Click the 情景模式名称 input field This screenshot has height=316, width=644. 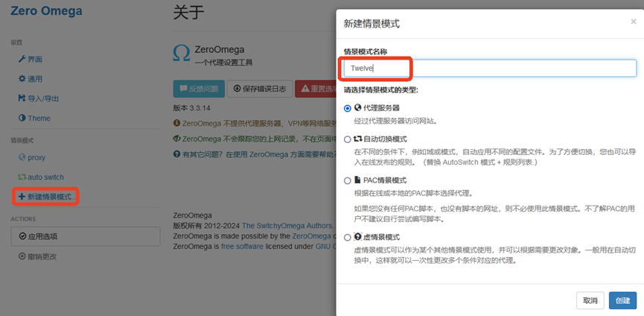pos(490,69)
